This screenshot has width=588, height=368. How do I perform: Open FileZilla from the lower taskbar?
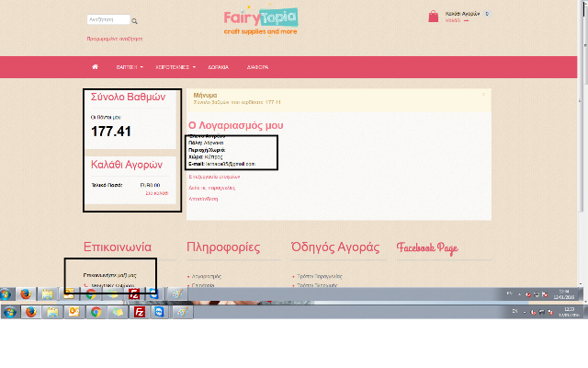[137, 312]
